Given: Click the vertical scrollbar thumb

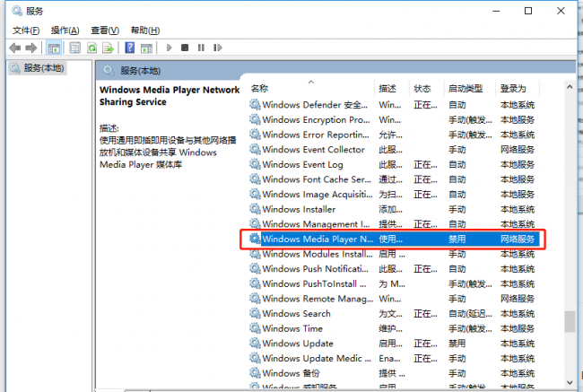Looking at the screenshot, I should pyautogui.click(x=570, y=322).
